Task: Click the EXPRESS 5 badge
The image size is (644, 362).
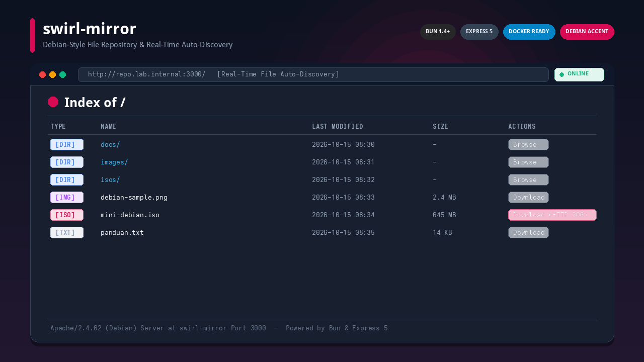Action: [479, 32]
